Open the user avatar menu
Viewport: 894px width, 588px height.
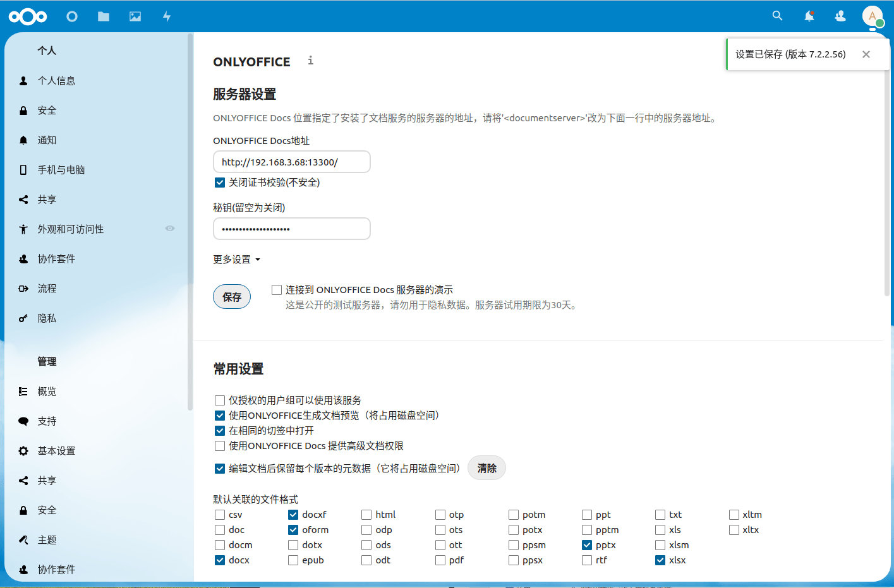(873, 16)
